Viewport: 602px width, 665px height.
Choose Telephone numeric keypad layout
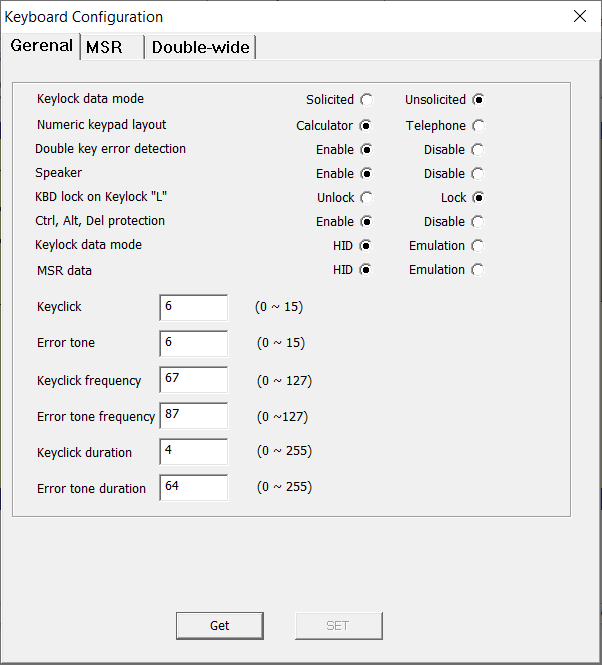point(479,126)
